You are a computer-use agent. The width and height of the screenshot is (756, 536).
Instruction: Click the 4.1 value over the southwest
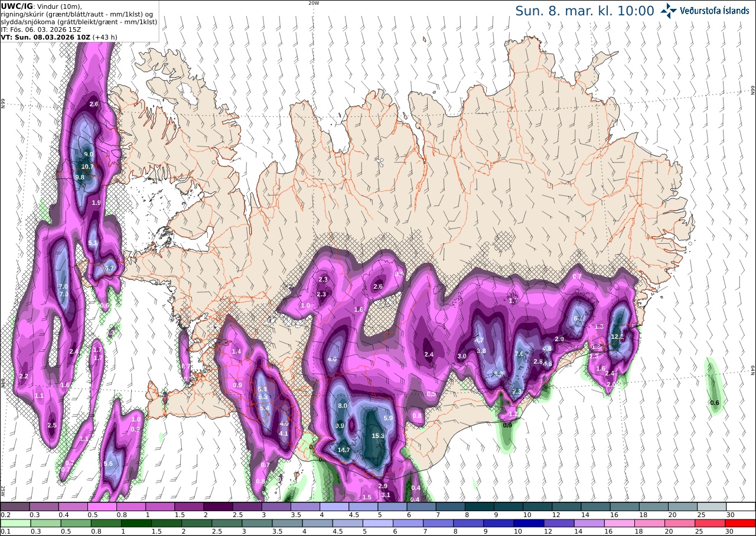pyautogui.click(x=283, y=433)
